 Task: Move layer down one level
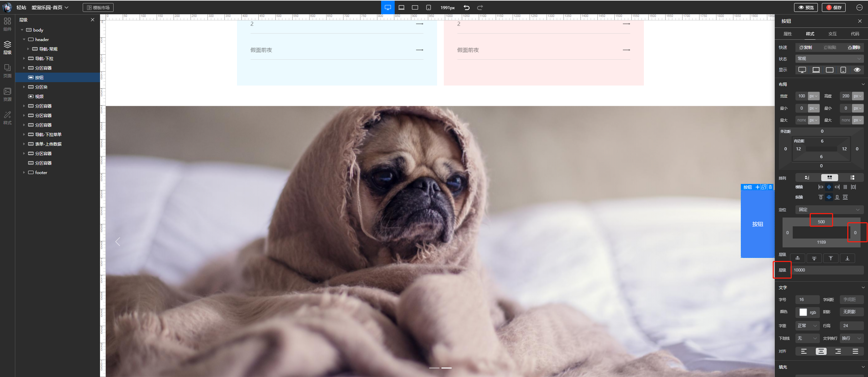tap(814, 258)
